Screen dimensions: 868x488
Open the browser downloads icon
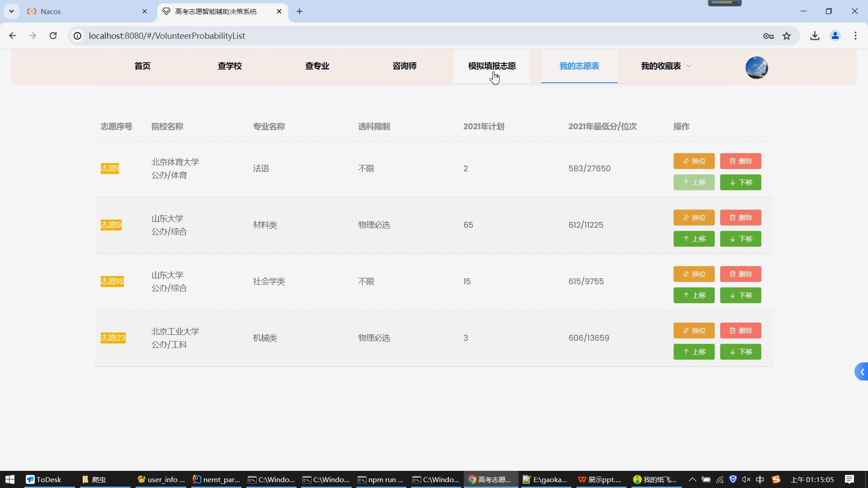point(815,36)
